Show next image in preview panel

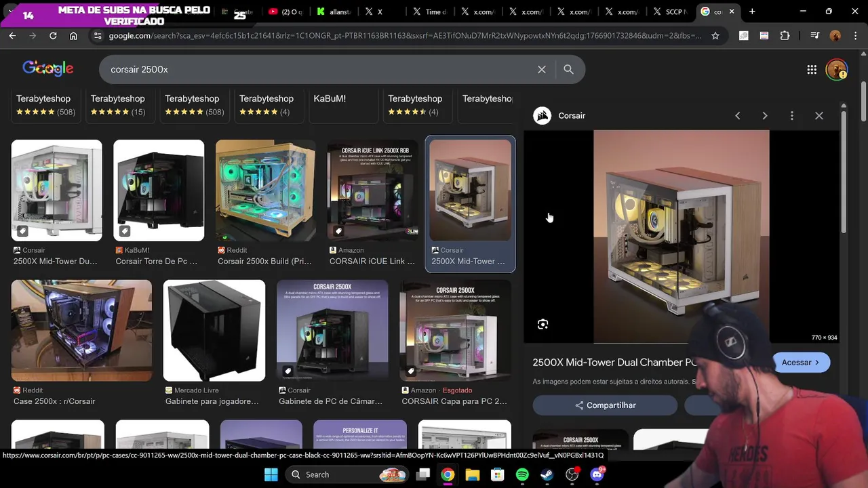(765, 116)
